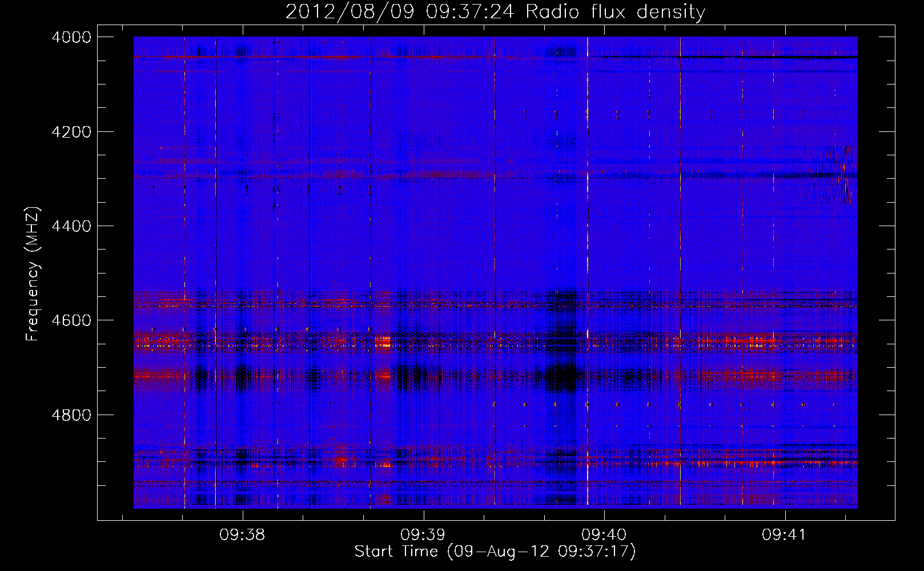
Task: Click the 09:39 time axis label
Action: (423, 535)
